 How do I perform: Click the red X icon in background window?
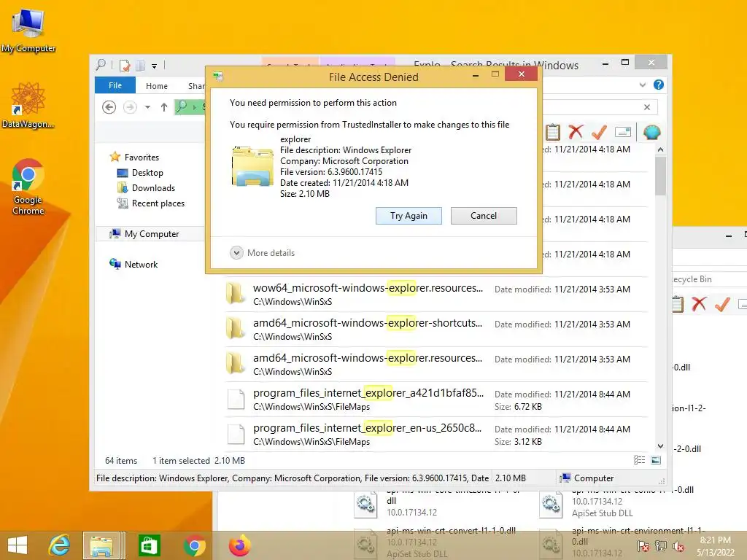699,304
